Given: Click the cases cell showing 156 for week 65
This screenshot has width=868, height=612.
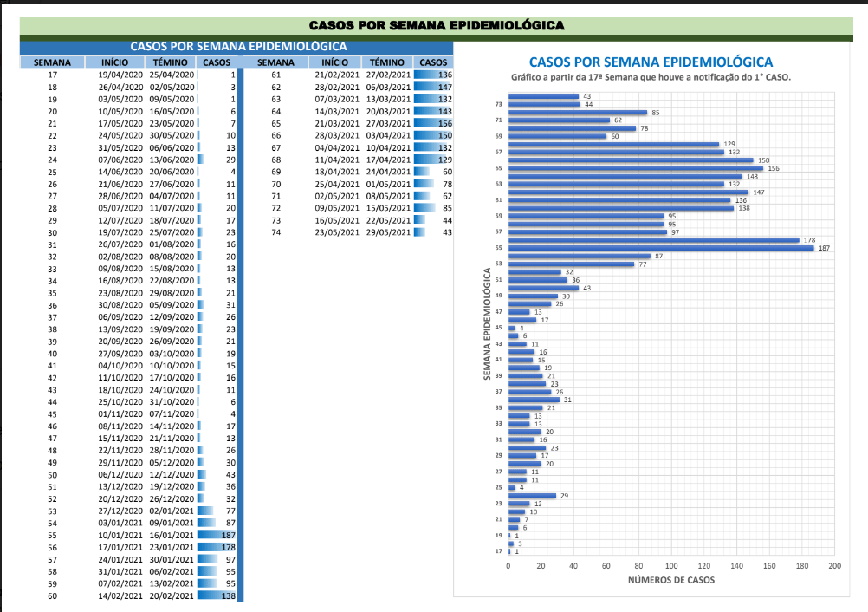Looking at the screenshot, I should (433, 124).
